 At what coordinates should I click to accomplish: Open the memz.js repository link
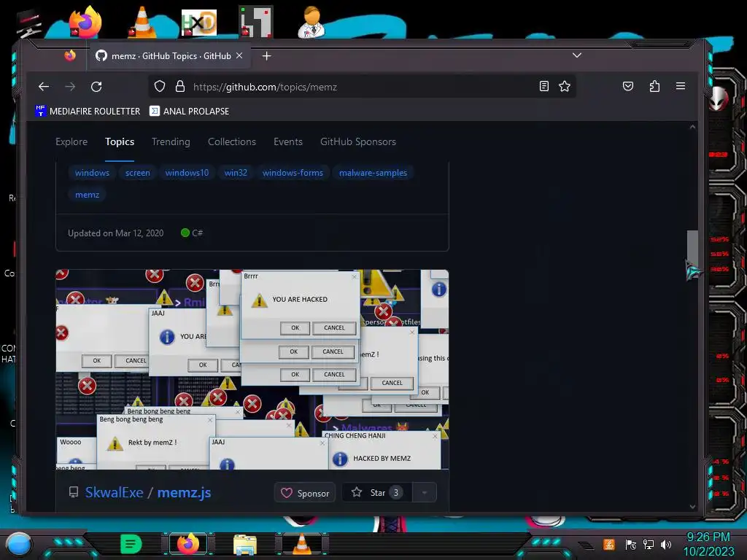tap(184, 492)
